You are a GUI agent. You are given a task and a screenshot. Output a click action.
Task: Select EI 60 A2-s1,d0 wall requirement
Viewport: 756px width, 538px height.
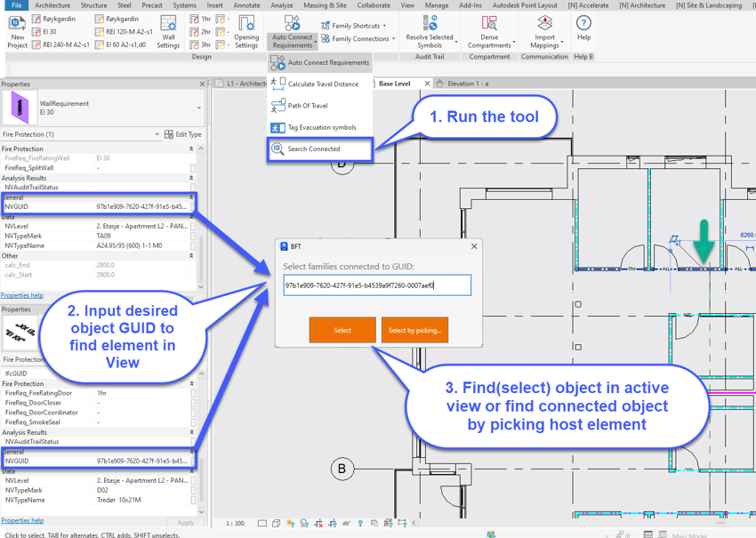coord(121,44)
